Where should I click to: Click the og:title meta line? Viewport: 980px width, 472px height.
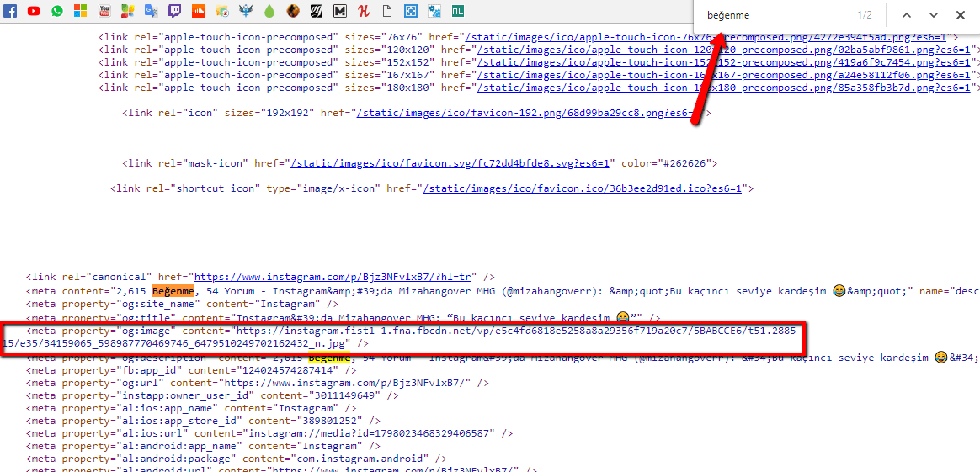click(343, 319)
